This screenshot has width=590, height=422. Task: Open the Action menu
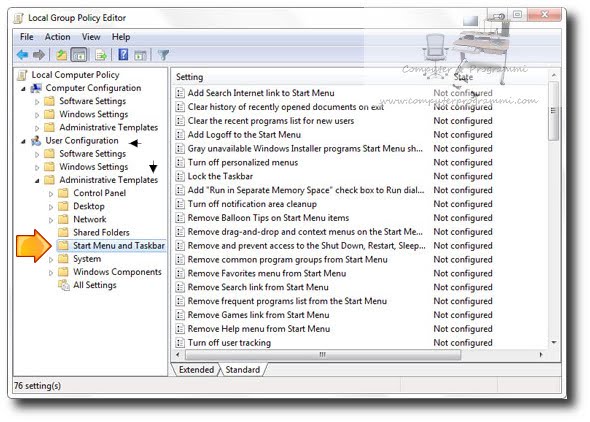pos(58,37)
